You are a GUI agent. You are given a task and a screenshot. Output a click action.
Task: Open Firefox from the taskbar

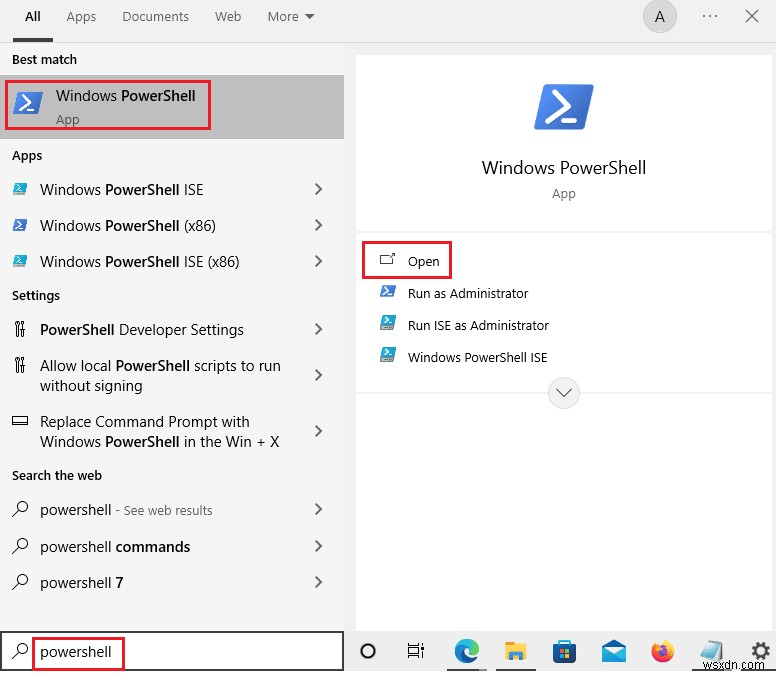coord(662,652)
